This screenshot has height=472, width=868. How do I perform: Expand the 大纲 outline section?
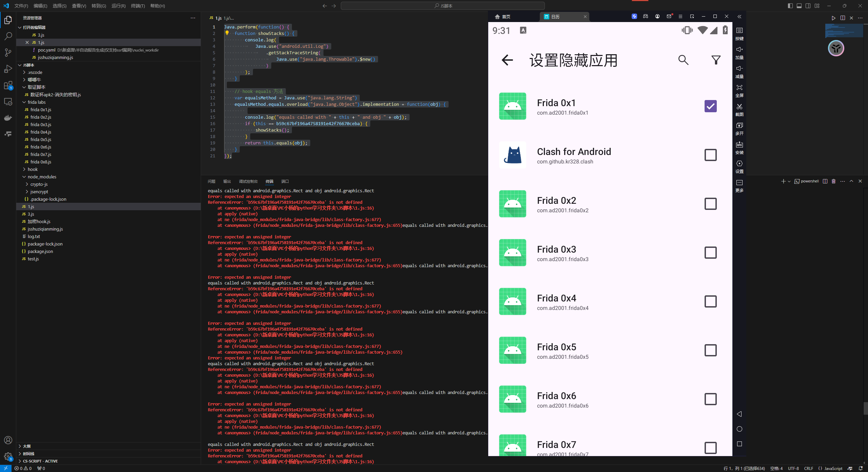coord(26,446)
